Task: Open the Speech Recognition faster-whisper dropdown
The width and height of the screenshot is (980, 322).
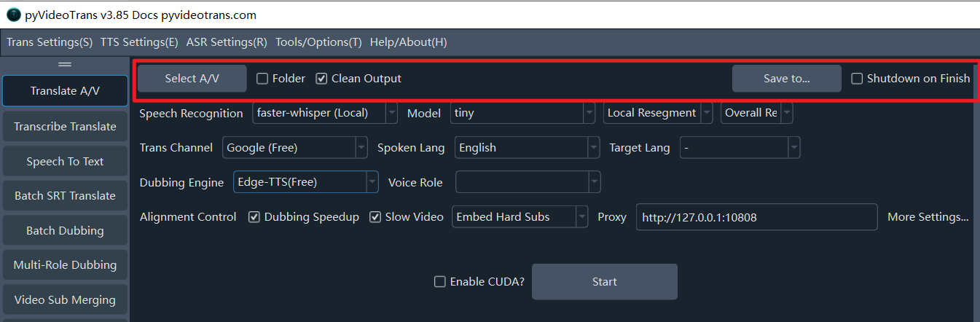Action: coord(325,113)
